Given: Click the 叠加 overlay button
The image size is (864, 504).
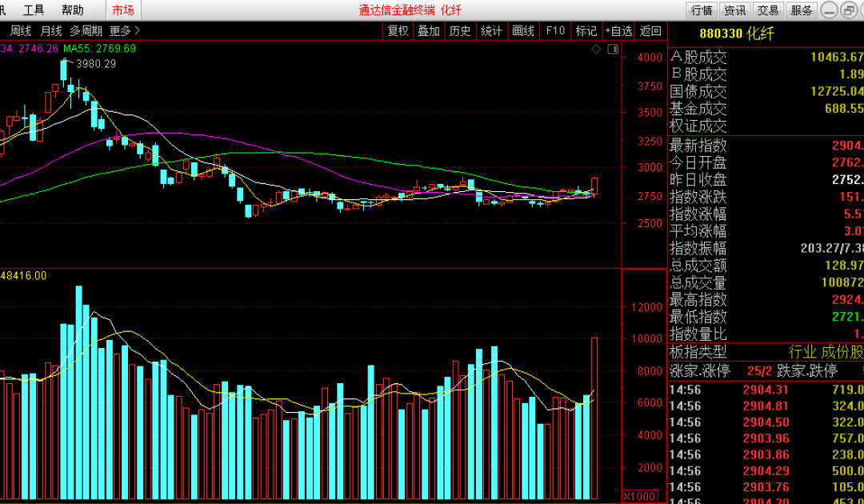Looking at the screenshot, I should [428, 30].
